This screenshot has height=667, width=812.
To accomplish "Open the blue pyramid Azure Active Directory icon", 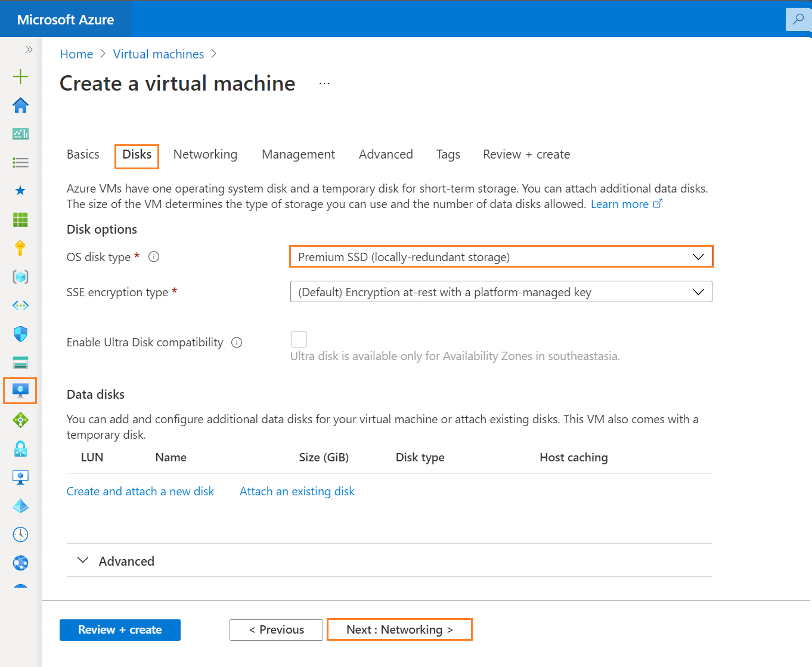I will [20, 506].
